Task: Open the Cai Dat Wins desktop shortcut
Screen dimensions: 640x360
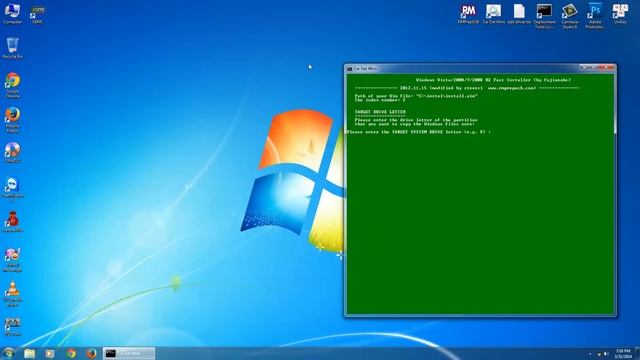Action: point(493,14)
